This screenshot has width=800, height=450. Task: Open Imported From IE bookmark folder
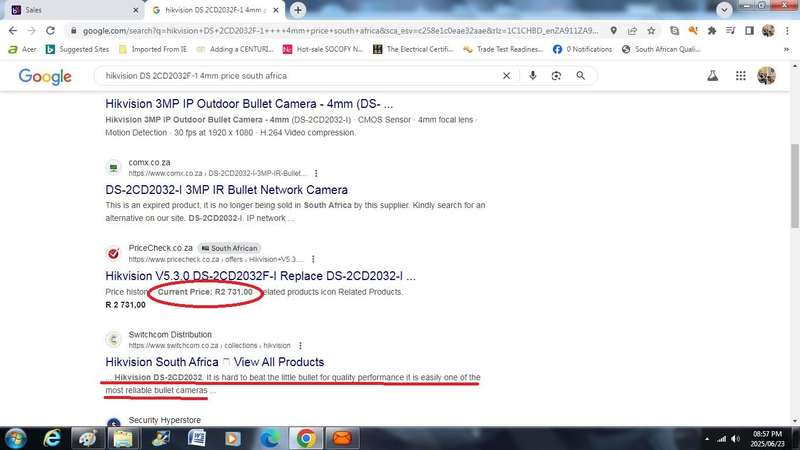[x=153, y=49]
